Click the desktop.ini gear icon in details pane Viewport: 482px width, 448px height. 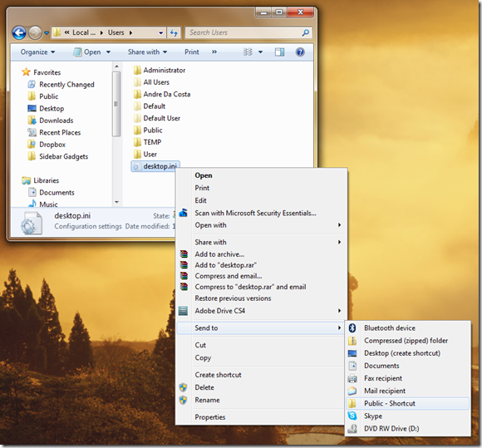31,224
